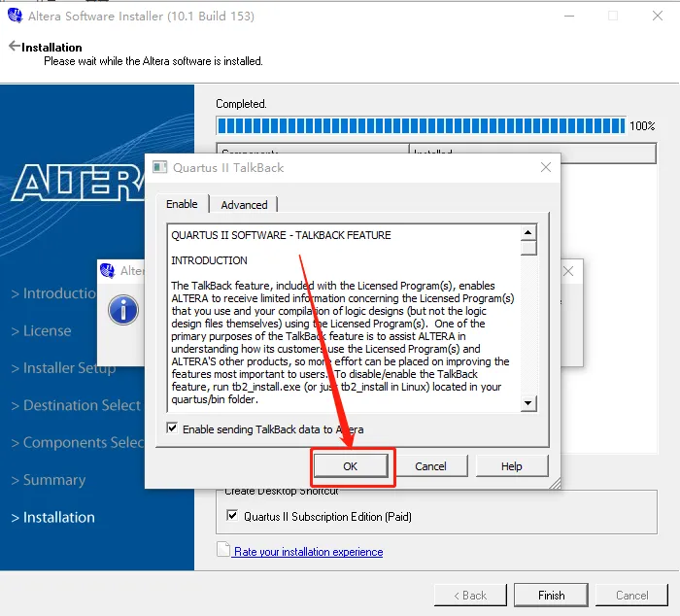Viewport: 680px width, 616px height.
Task: Click the INTRODUCTION heading in TalkBack text
Action: 209,260
